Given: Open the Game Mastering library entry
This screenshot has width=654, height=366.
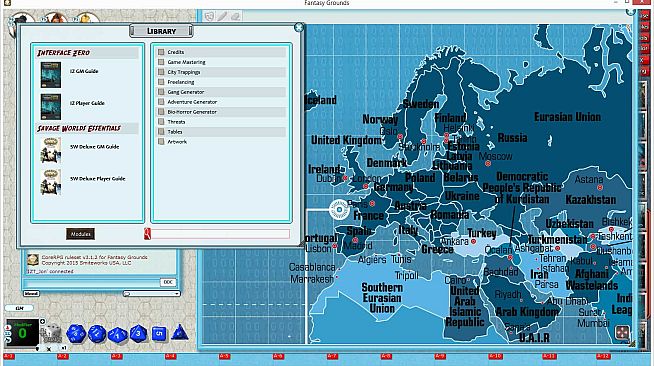Looking at the screenshot, I should coord(221,62).
